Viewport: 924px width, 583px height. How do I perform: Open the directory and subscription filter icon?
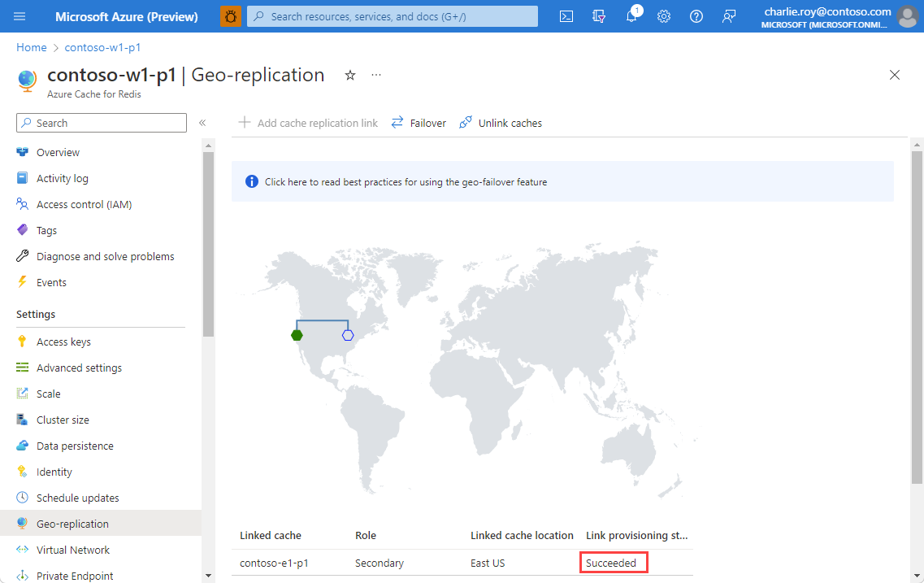tap(600, 16)
